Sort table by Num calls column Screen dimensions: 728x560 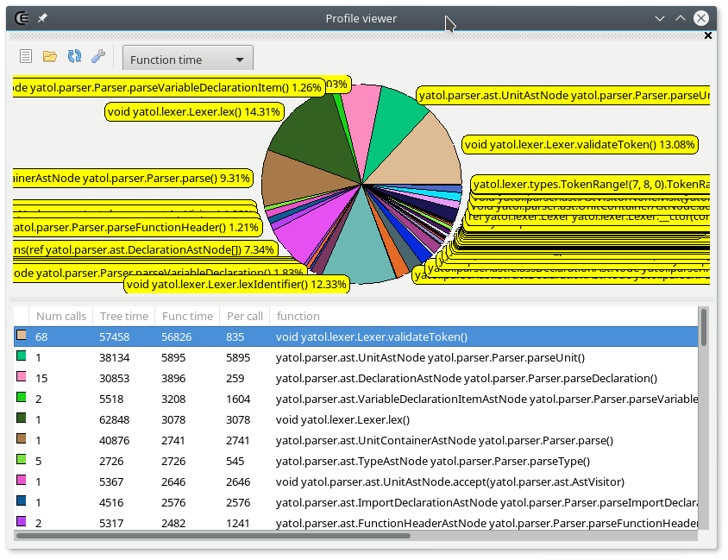(x=60, y=316)
